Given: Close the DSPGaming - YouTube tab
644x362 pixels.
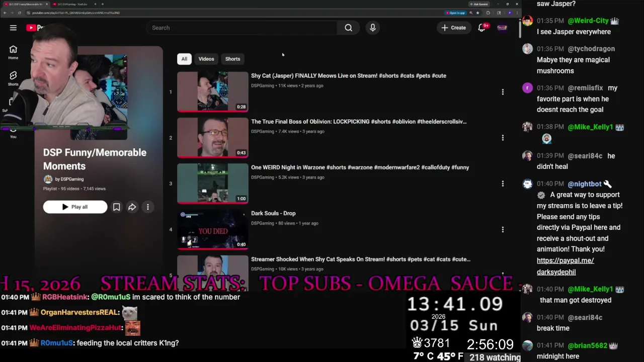Looking at the screenshot, I should 95,4.
